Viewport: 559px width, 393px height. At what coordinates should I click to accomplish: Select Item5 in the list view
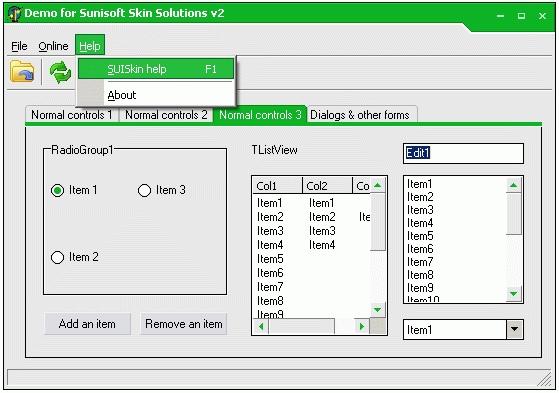coord(270,259)
